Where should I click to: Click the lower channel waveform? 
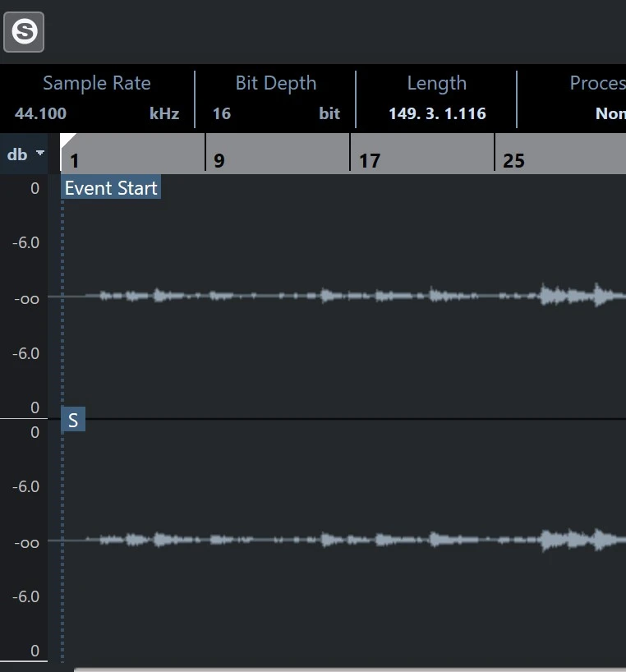[329, 540]
